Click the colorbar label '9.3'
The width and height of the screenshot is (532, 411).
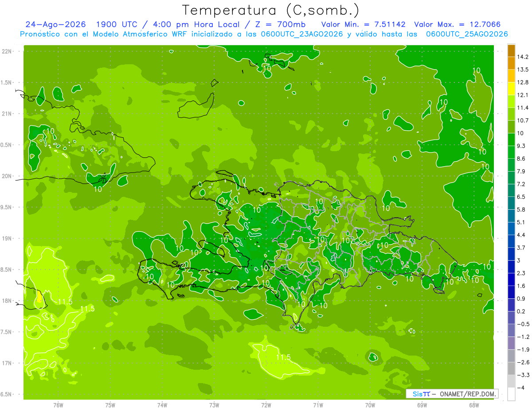point(521,146)
